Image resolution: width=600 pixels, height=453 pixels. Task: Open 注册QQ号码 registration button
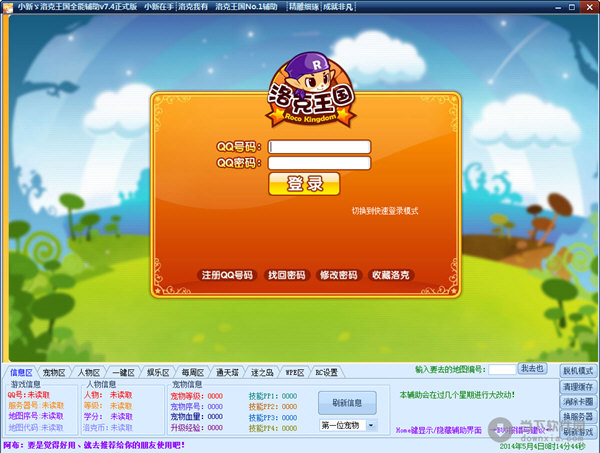click(x=227, y=275)
